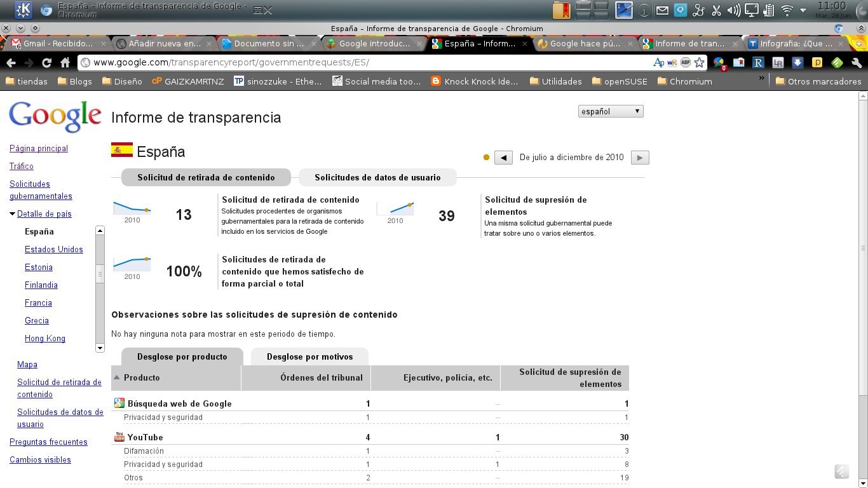Open Chromium settings via the wrench icon
The height and width of the screenshot is (488, 868).
click(856, 64)
